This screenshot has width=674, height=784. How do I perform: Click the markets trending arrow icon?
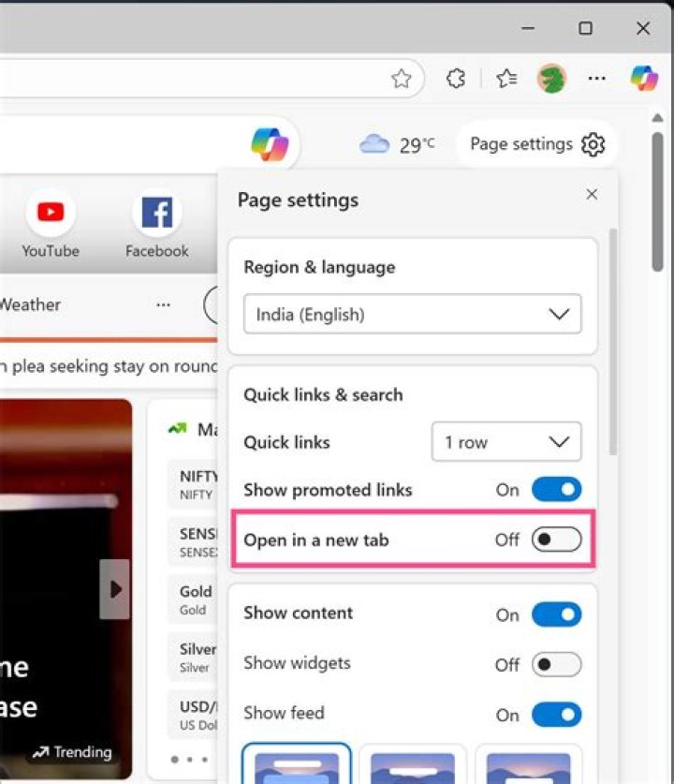tap(177, 428)
